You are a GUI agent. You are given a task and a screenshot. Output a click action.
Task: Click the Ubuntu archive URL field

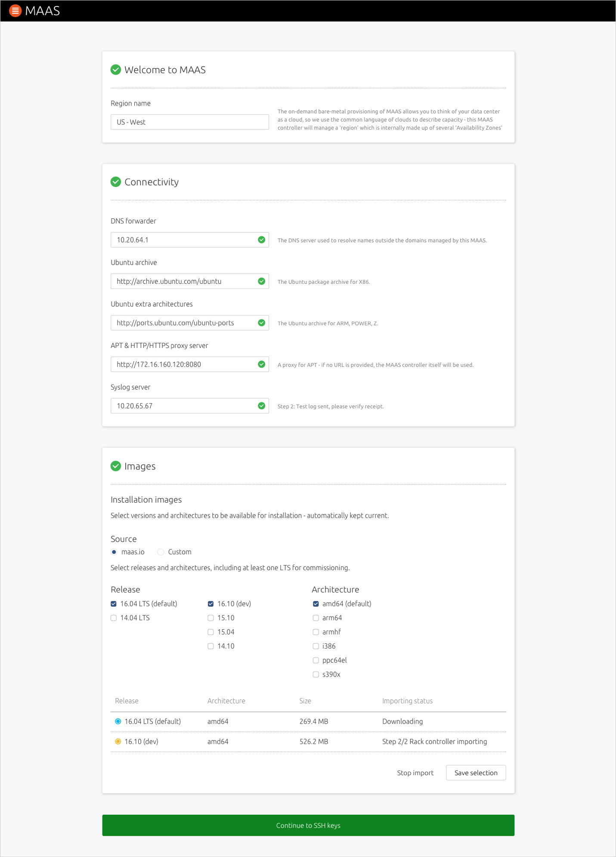[x=190, y=281]
